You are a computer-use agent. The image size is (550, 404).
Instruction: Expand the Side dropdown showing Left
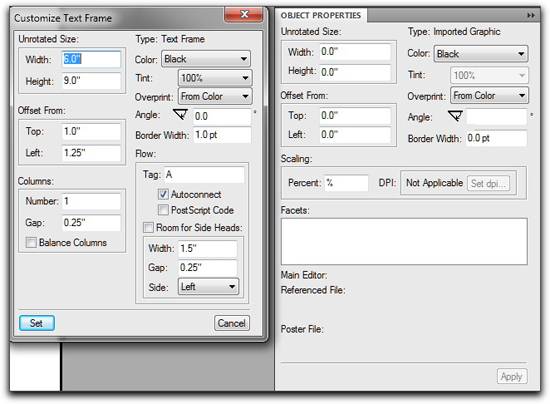coord(208,287)
